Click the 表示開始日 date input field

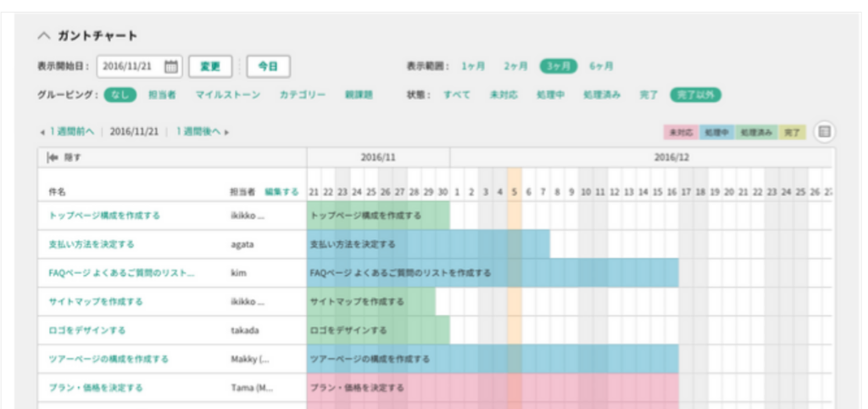point(140,66)
